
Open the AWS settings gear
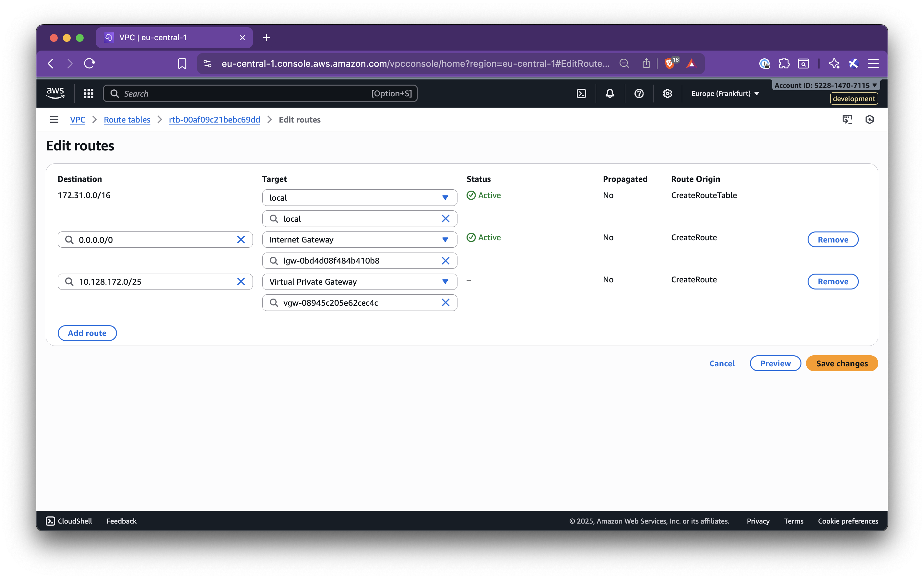(x=667, y=93)
